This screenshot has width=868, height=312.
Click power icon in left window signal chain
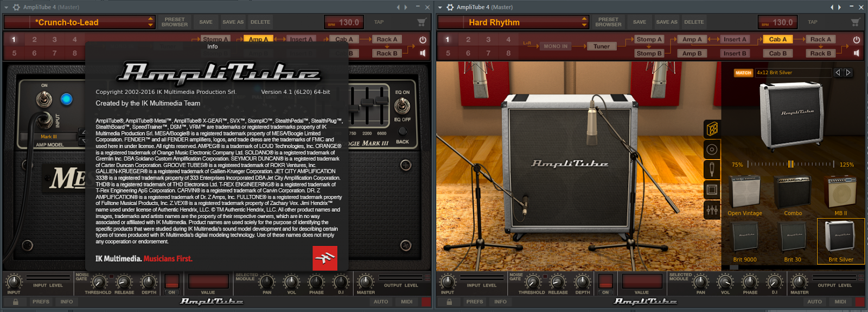[x=423, y=40]
